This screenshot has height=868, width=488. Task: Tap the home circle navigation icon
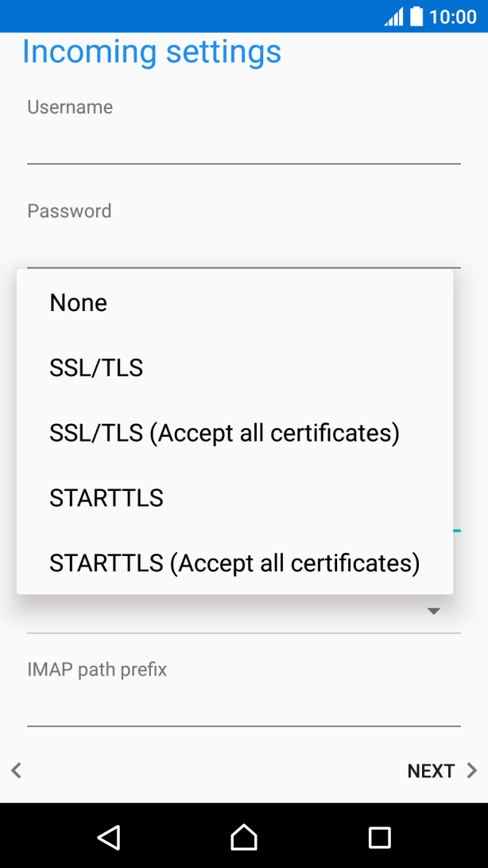click(x=244, y=837)
